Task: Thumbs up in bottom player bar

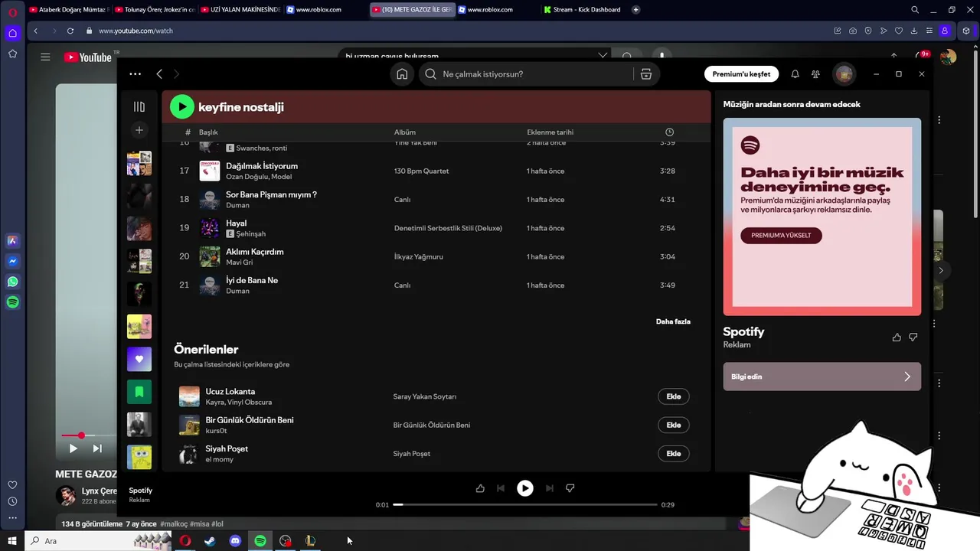Action: point(480,488)
